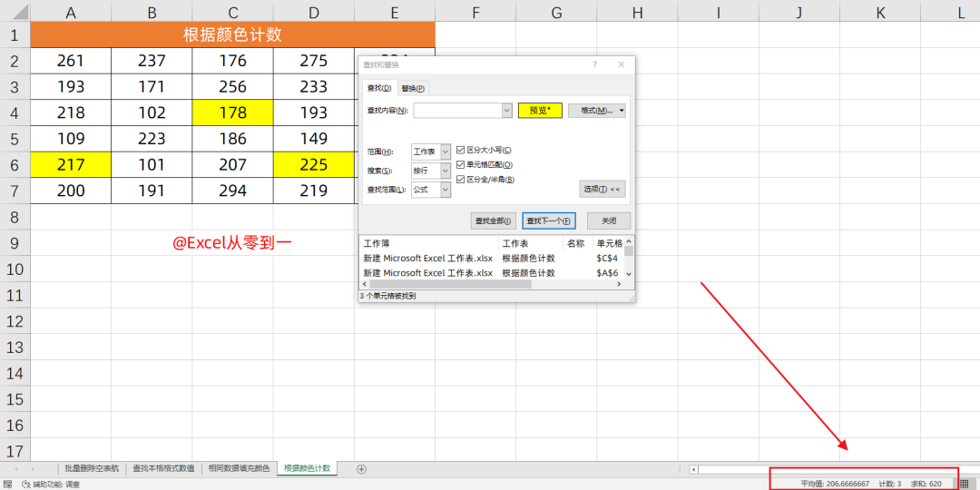The height and width of the screenshot is (490, 980).
Task: Select column header G
Action: click(x=556, y=11)
